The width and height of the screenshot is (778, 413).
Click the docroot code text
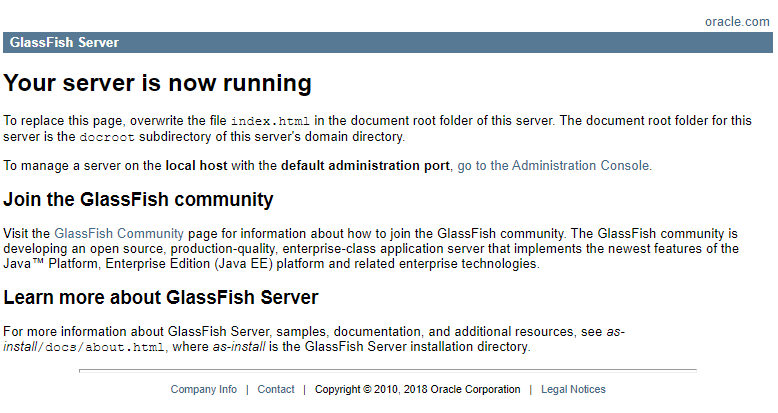pyautogui.click(x=107, y=137)
